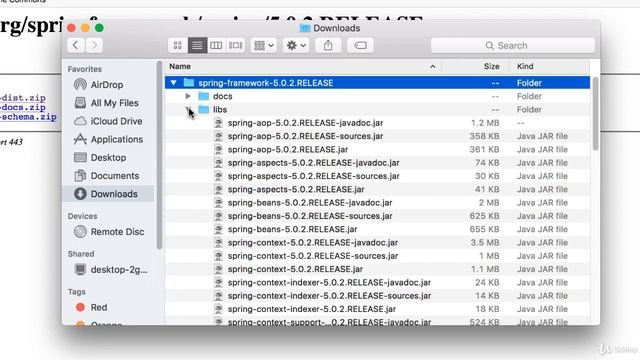The width and height of the screenshot is (640, 360).
Task: Select spring-beans-5.0.2.RELEASE.jar file
Action: click(x=378, y=229)
